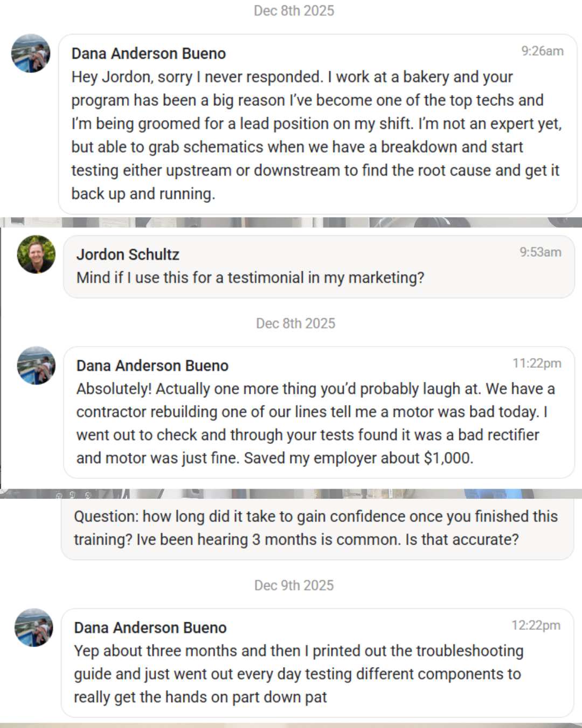582x728 pixels.
Task: Click Dana's avatar beside the 11:22pm message
Action: (x=36, y=366)
